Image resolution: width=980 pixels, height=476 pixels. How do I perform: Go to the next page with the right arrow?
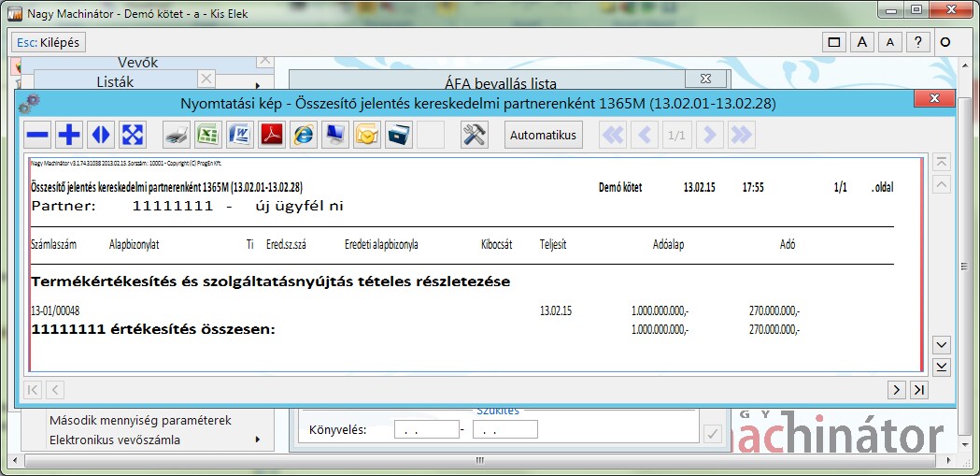pyautogui.click(x=709, y=135)
